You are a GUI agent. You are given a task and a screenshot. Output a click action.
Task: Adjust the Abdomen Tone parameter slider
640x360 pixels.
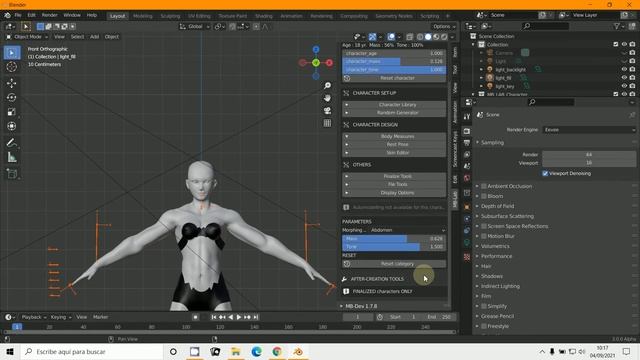[x=394, y=247]
